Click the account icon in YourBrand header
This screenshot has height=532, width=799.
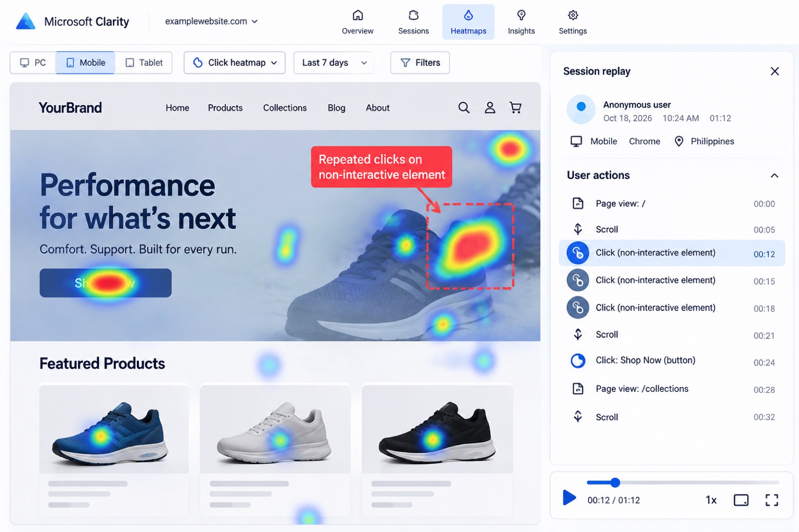click(x=490, y=108)
